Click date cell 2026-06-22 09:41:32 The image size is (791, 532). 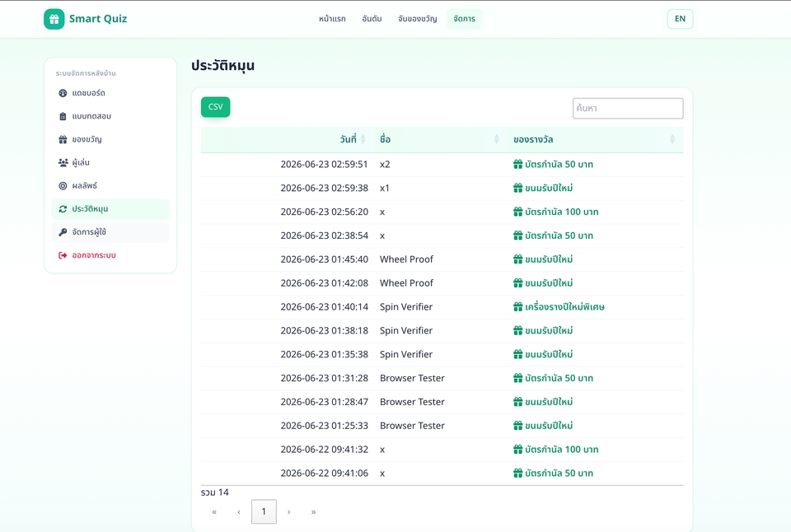pyautogui.click(x=325, y=450)
